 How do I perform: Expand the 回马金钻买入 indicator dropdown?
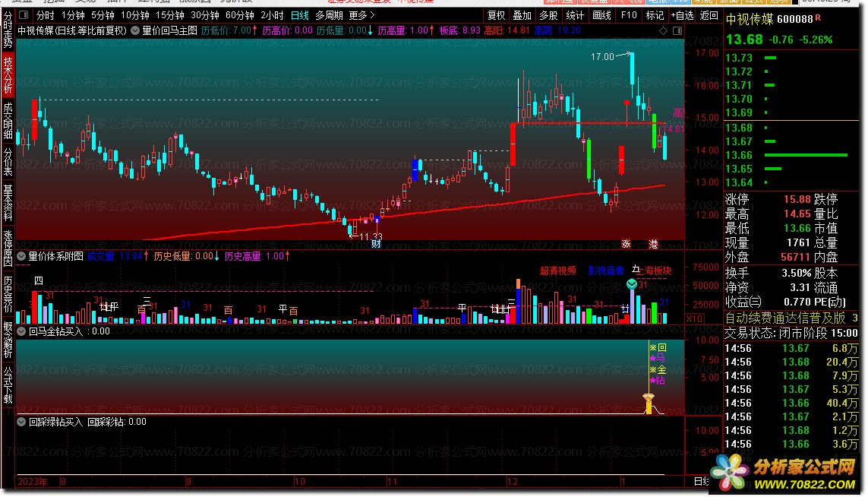click(21, 331)
